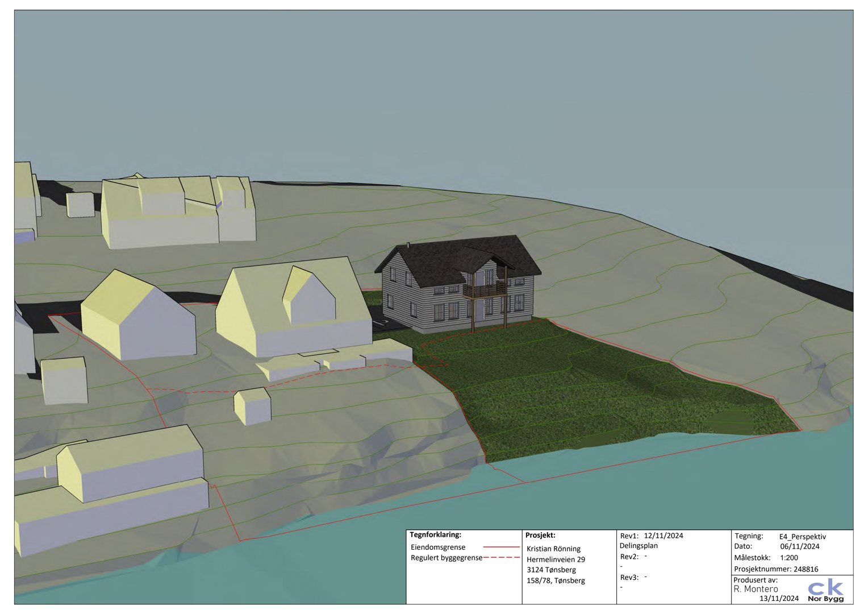Click the E4_Perspektiv drawing label
Viewport: 868px width, 614px height.
tap(803, 535)
